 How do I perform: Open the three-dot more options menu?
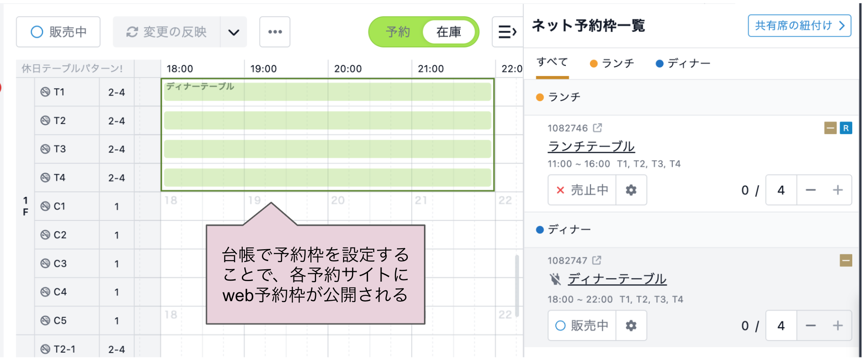click(275, 31)
